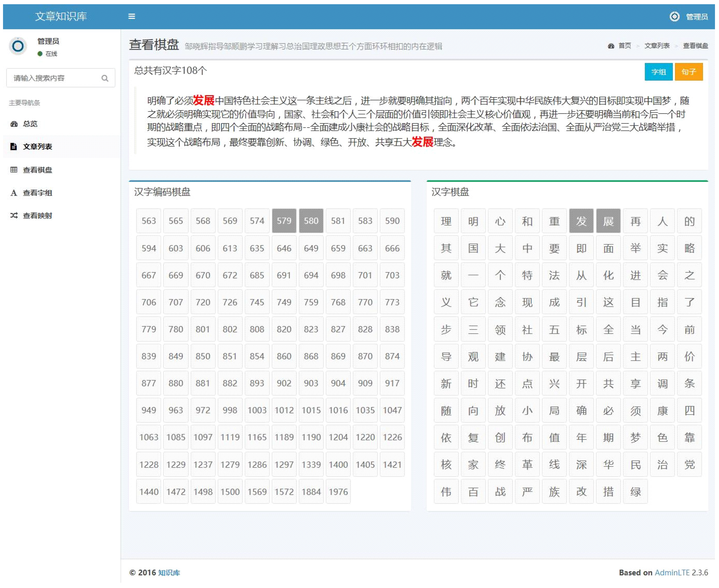This screenshot has width=719, height=588.
Task: Click the breadcrumb home dashboard icon
Action: click(x=611, y=46)
